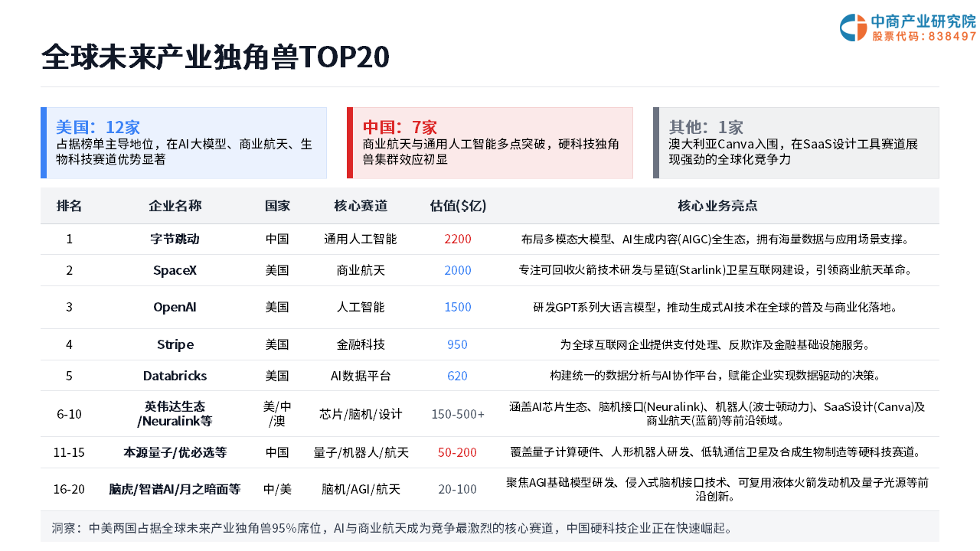
Task: Select the 美国: 12家 card heading
Action: pyautogui.click(x=98, y=127)
